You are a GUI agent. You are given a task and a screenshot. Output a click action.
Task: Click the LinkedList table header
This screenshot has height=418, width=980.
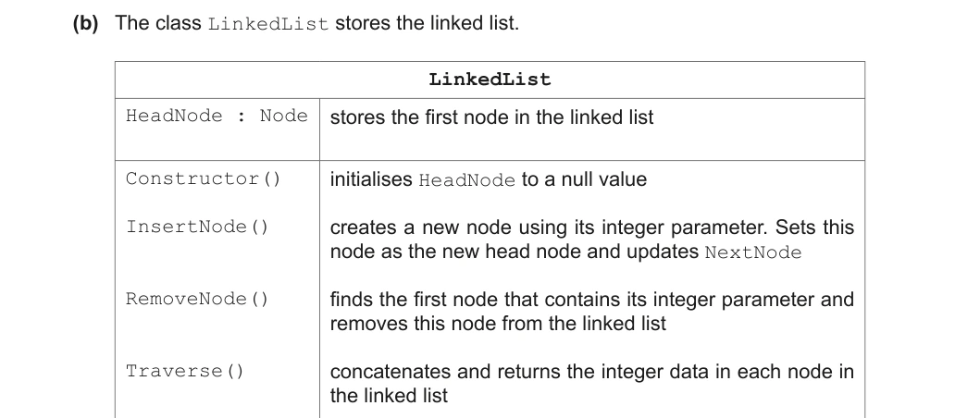pyautogui.click(x=490, y=80)
